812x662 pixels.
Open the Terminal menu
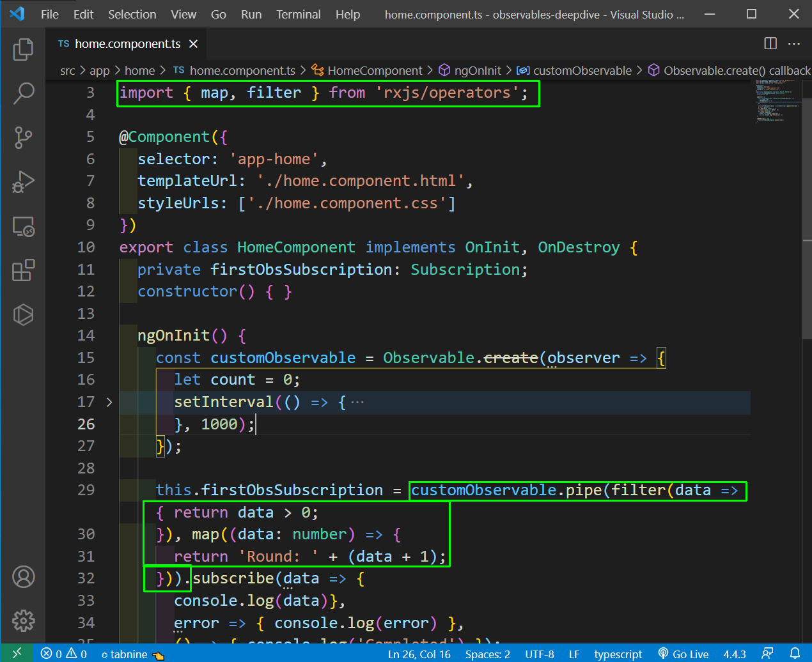299,14
